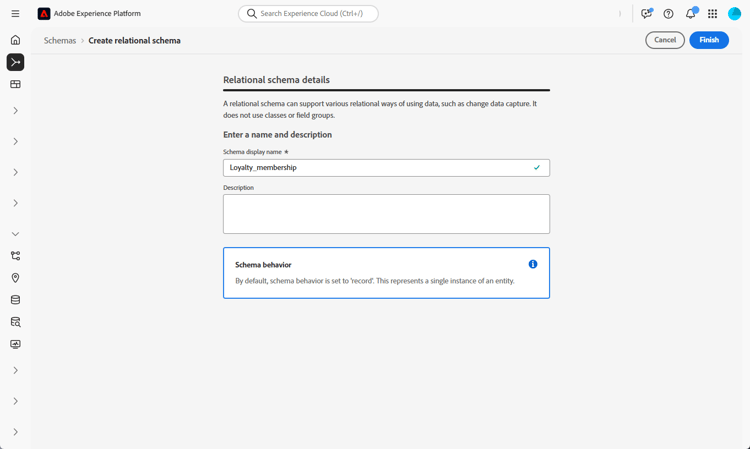Click into the Description text area

386,214
